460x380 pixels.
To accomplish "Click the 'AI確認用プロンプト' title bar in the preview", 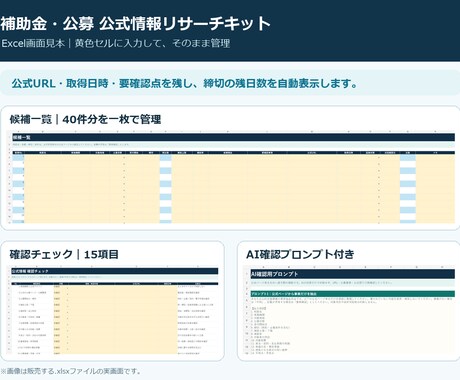I will (x=352, y=274).
